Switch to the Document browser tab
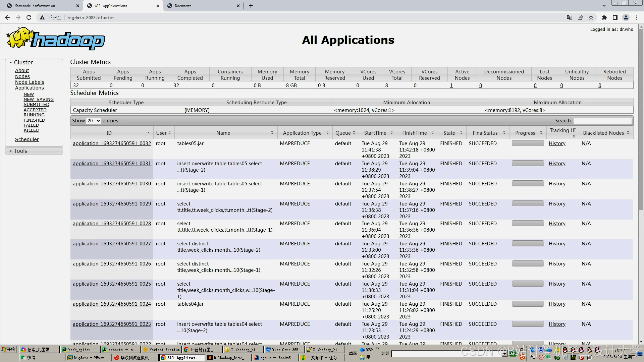 click(x=183, y=6)
